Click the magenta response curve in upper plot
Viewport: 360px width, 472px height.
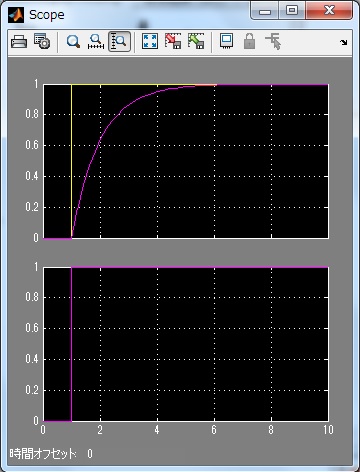click(100, 138)
